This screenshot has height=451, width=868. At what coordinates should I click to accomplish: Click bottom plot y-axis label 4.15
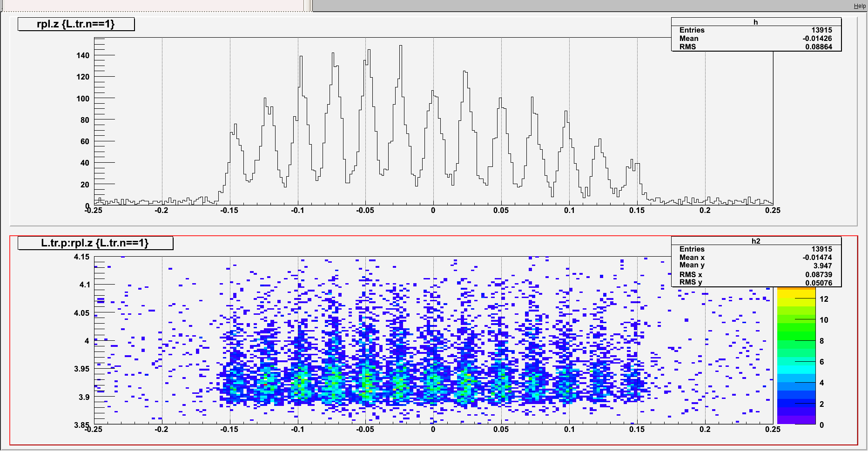coord(81,257)
